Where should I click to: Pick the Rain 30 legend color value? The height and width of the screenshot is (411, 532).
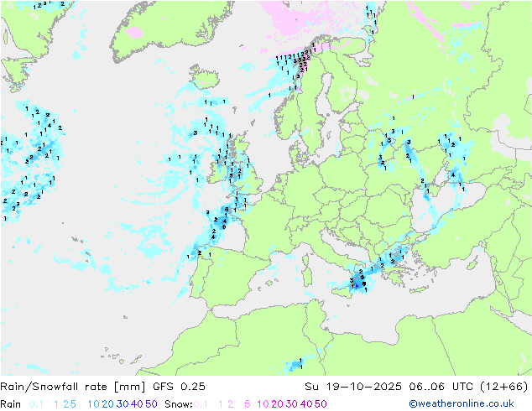(123, 404)
